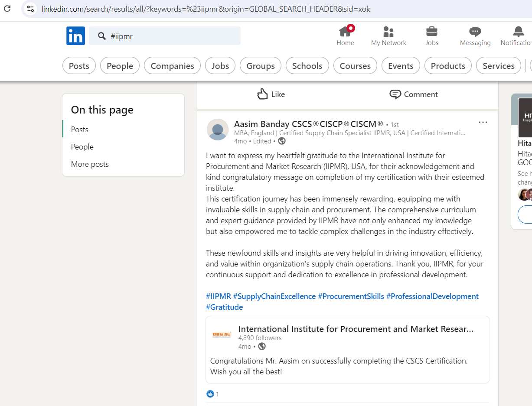The height and width of the screenshot is (406, 532).
Task: Open Aasim Banday's name link
Action: (309, 124)
